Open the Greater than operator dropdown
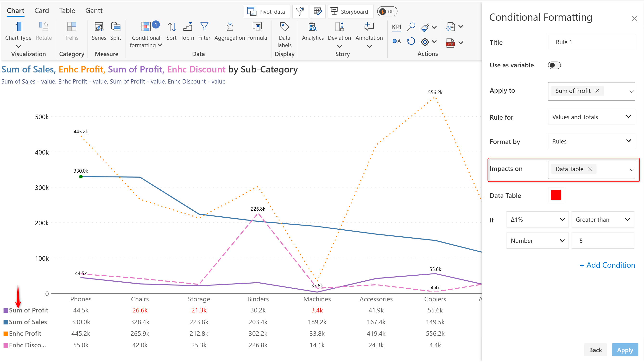644x363 pixels. point(602,220)
